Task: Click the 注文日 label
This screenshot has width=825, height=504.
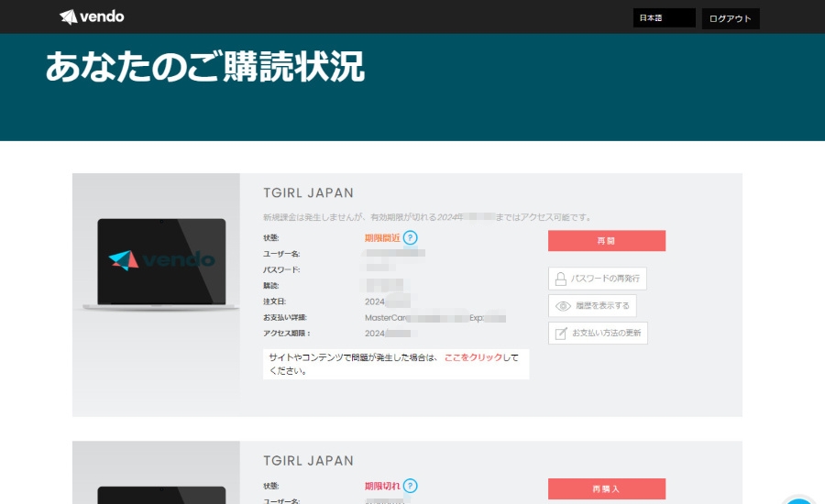Action: [275, 301]
